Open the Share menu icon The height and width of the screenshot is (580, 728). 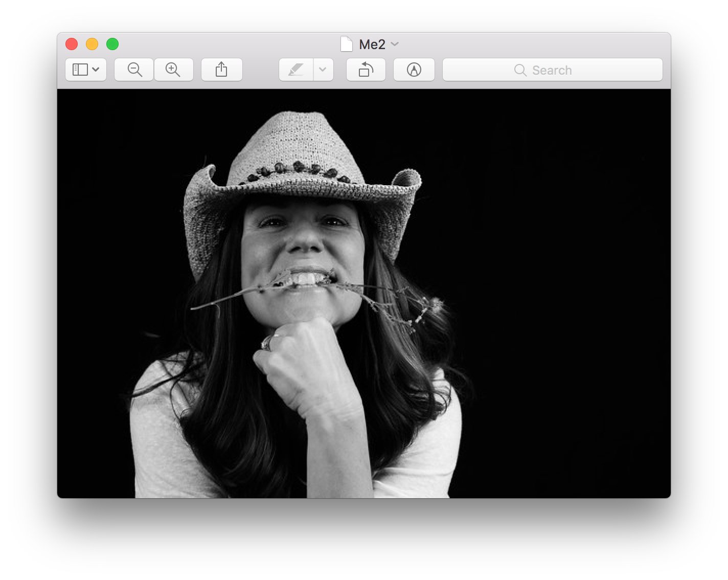pos(221,70)
